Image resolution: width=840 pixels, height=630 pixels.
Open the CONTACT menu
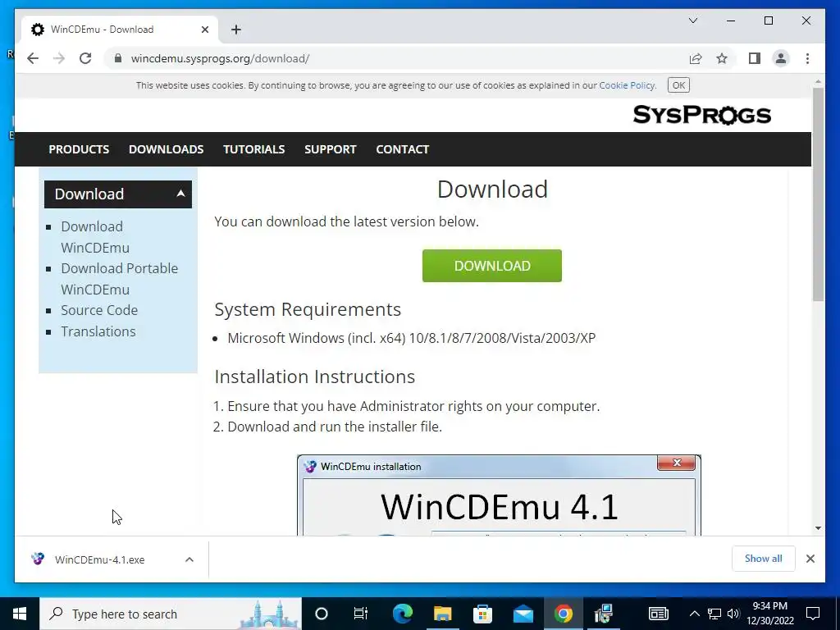[402, 149]
